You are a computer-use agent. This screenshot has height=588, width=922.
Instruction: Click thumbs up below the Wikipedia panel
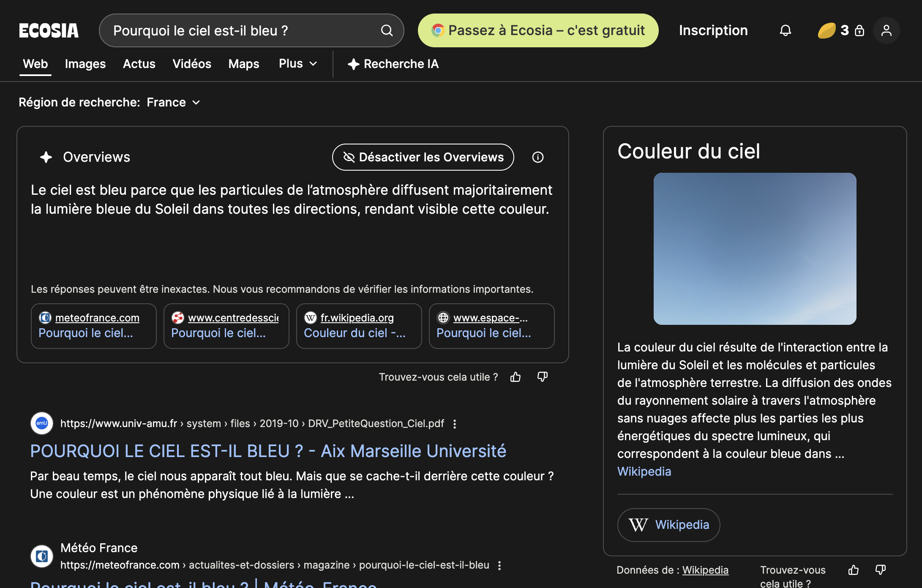[854, 570]
